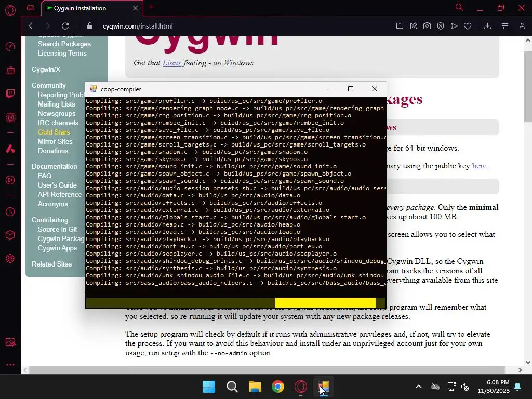Add page to bookmarks heart icon
532x399 pixels.
[468, 26]
